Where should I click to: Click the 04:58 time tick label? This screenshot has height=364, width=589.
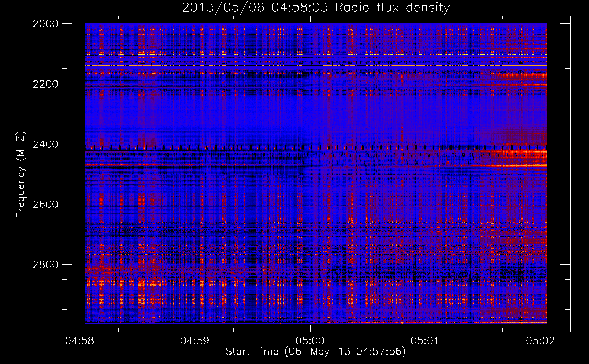tap(79, 341)
